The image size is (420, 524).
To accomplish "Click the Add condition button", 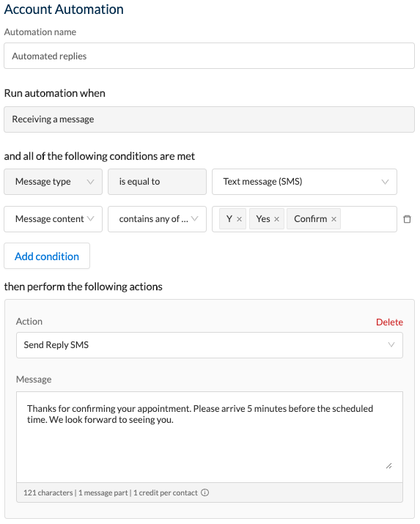I will coord(47,256).
